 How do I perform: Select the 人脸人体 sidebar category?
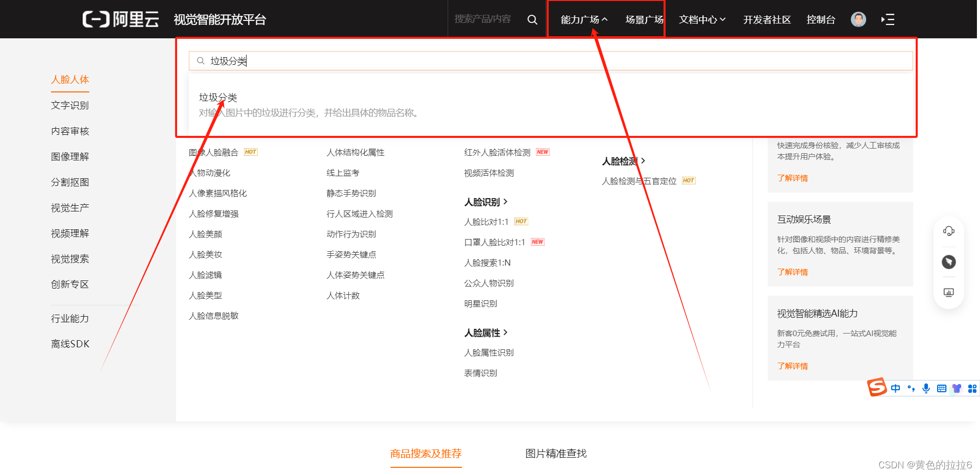70,80
